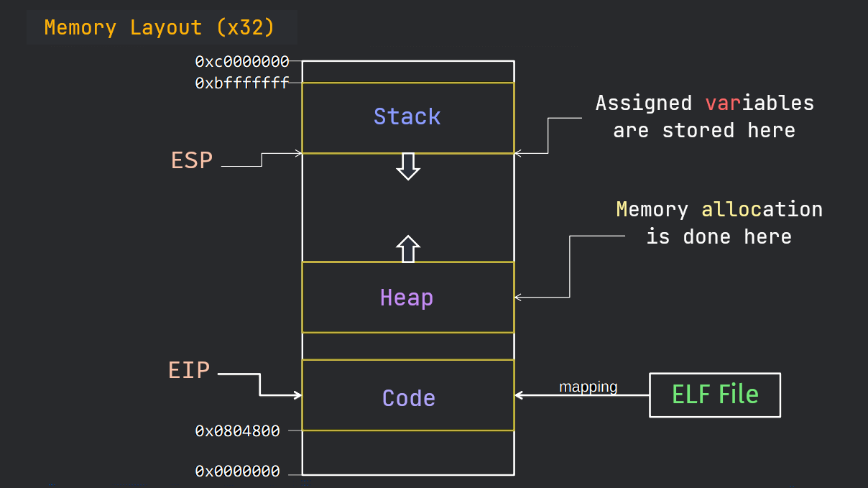The width and height of the screenshot is (868, 488).
Task: Click the downward growth arrow below Stack
Action: [410, 166]
